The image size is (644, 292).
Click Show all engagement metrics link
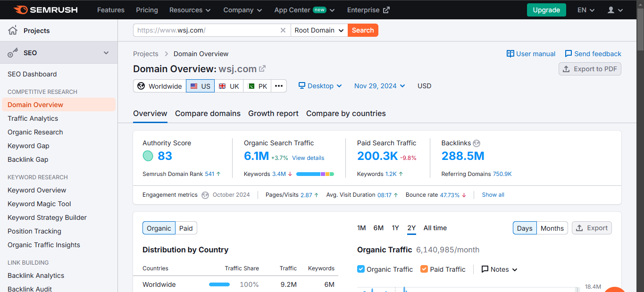[x=493, y=195]
